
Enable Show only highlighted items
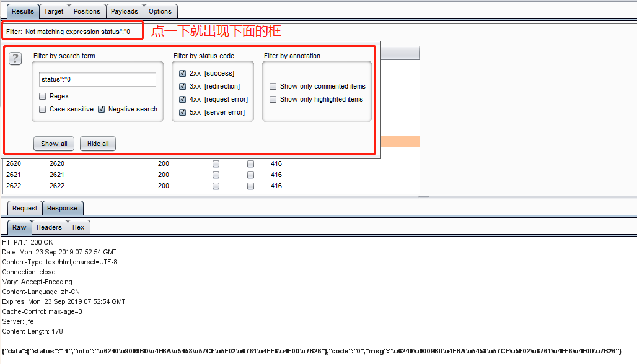point(273,100)
